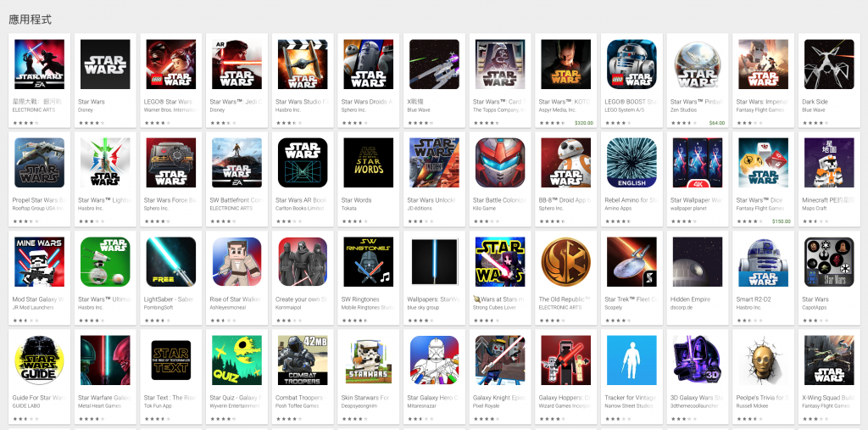Open the Star Text app icon

pos(171,360)
